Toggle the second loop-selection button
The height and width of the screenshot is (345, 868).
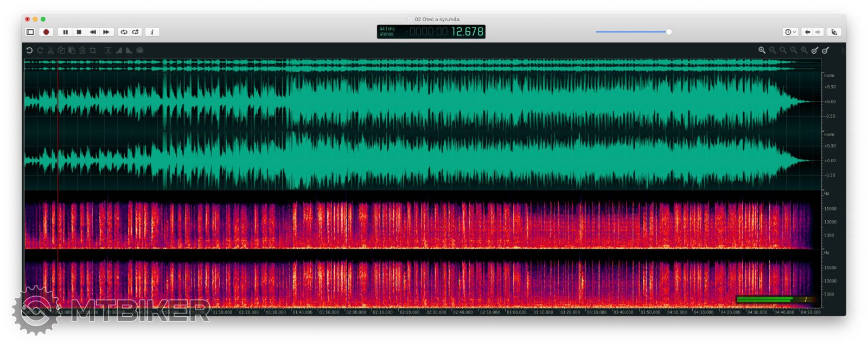coord(136,32)
